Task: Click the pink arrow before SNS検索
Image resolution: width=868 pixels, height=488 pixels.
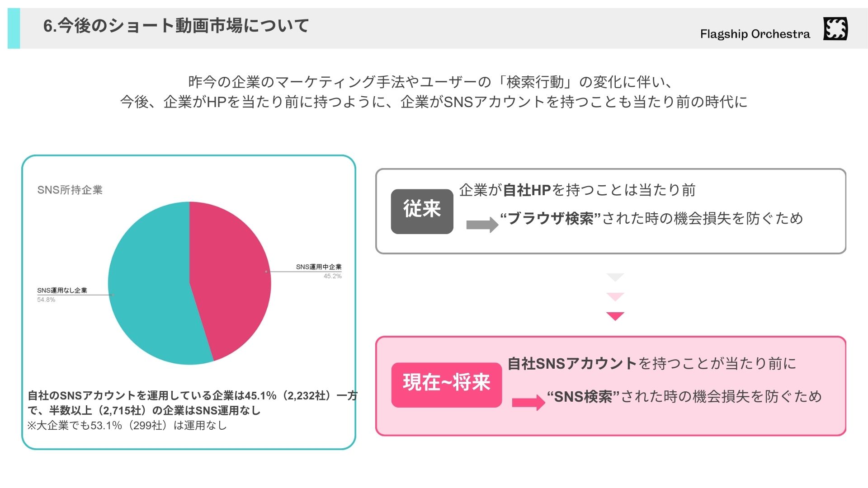Action: point(528,402)
